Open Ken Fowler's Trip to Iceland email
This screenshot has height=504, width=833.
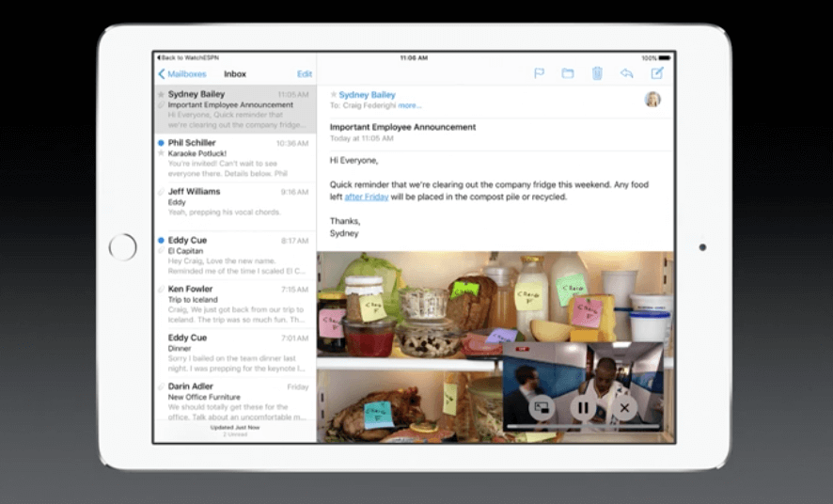(235, 304)
